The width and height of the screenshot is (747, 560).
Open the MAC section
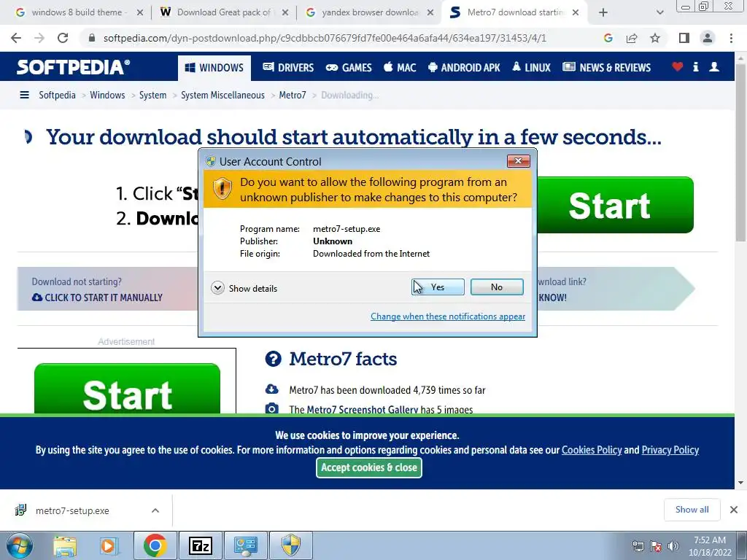400,68
